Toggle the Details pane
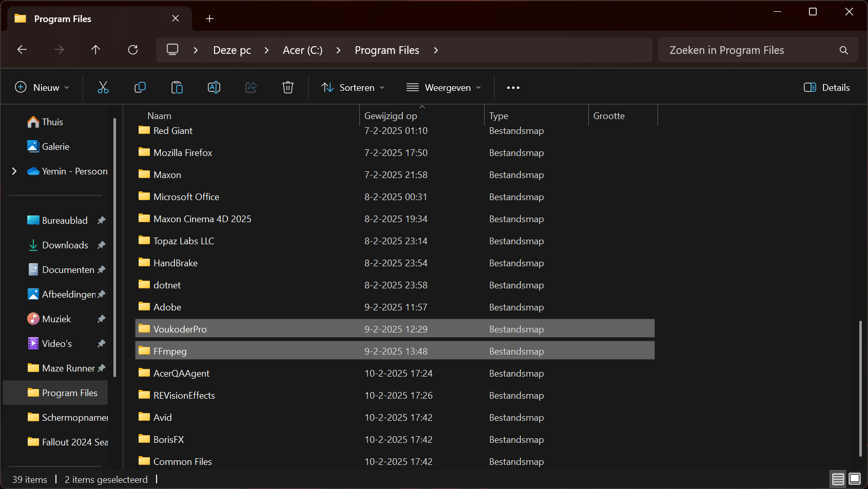 click(x=826, y=88)
